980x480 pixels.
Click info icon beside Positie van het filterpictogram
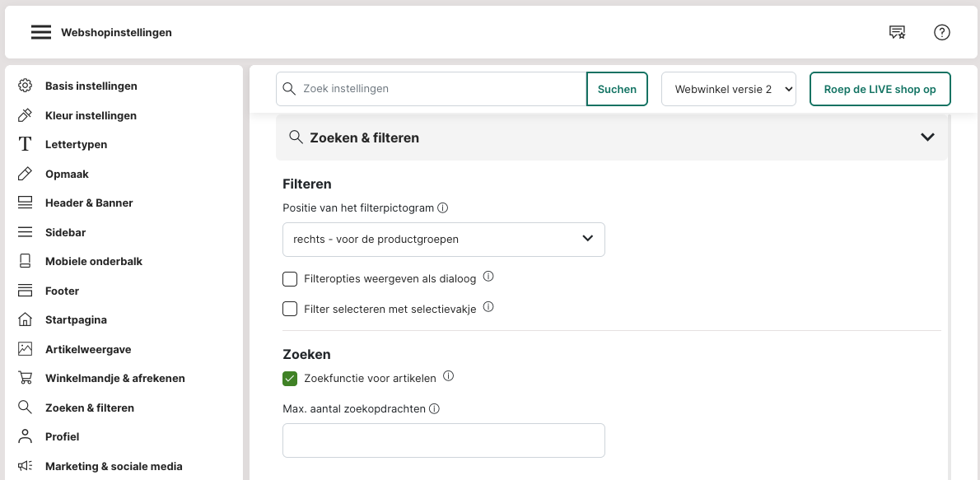[442, 208]
